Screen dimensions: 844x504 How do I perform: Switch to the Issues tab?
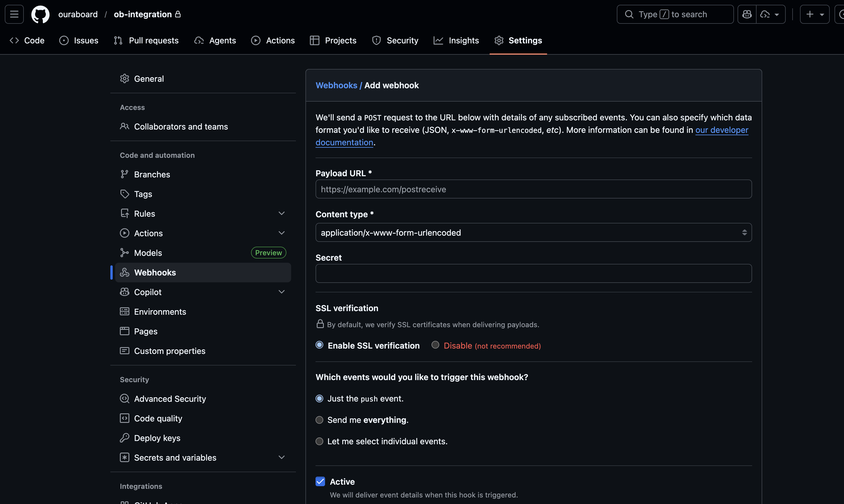click(79, 40)
